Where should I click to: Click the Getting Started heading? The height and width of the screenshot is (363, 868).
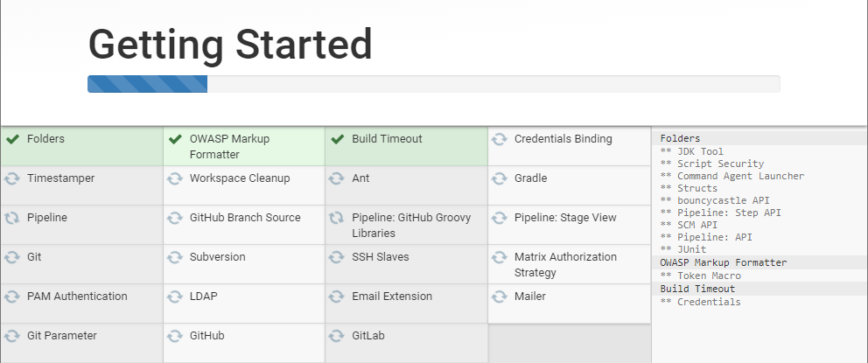[230, 45]
